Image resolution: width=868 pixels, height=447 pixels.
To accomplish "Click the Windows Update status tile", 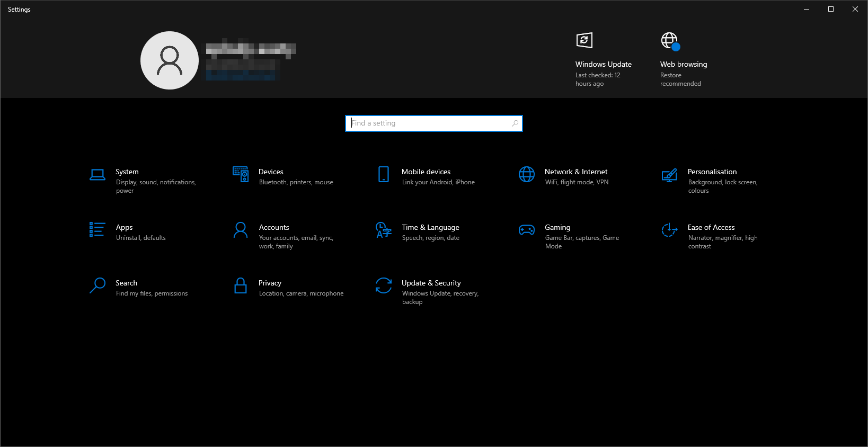I will 603,59.
